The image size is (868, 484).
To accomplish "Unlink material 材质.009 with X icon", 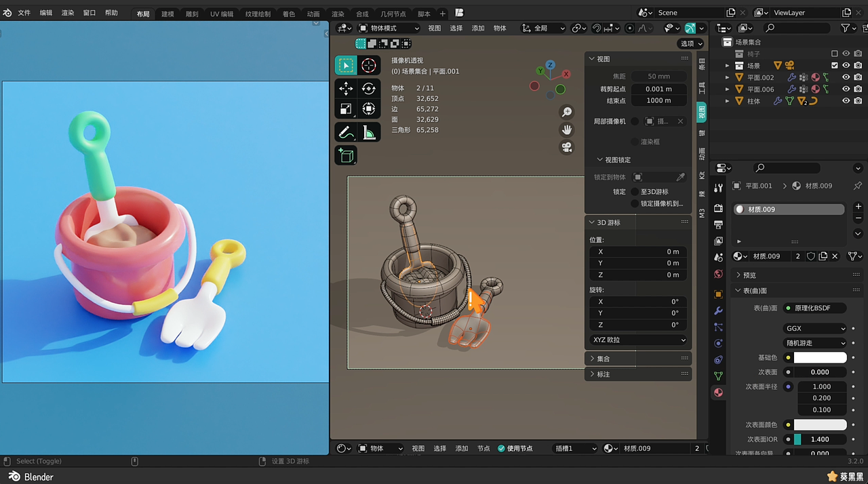I will pos(835,256).
